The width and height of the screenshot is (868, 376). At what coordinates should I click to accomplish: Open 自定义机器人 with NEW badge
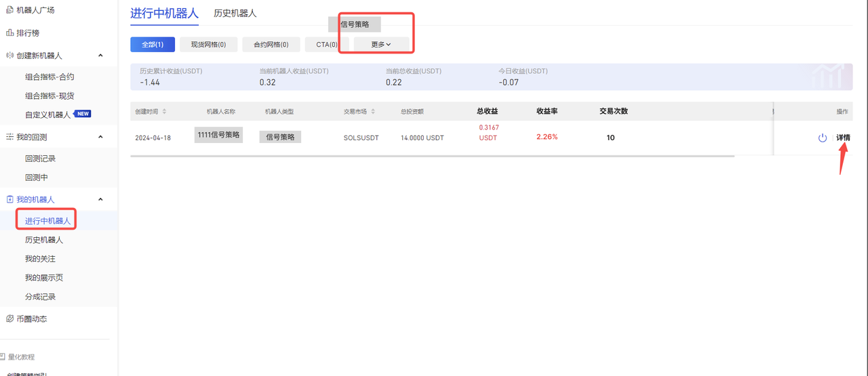(x=47, y=114)
